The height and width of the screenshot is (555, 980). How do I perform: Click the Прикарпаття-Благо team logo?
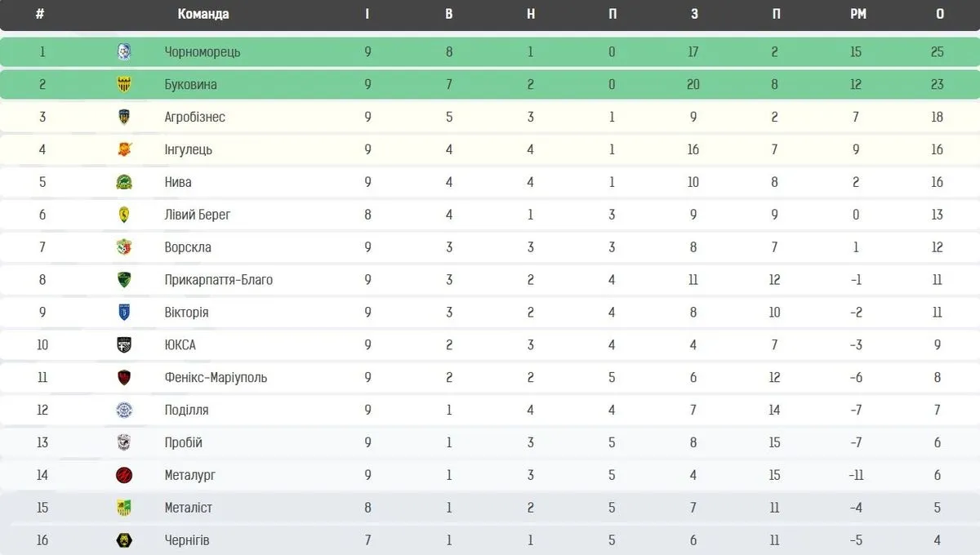click(124, 280)
